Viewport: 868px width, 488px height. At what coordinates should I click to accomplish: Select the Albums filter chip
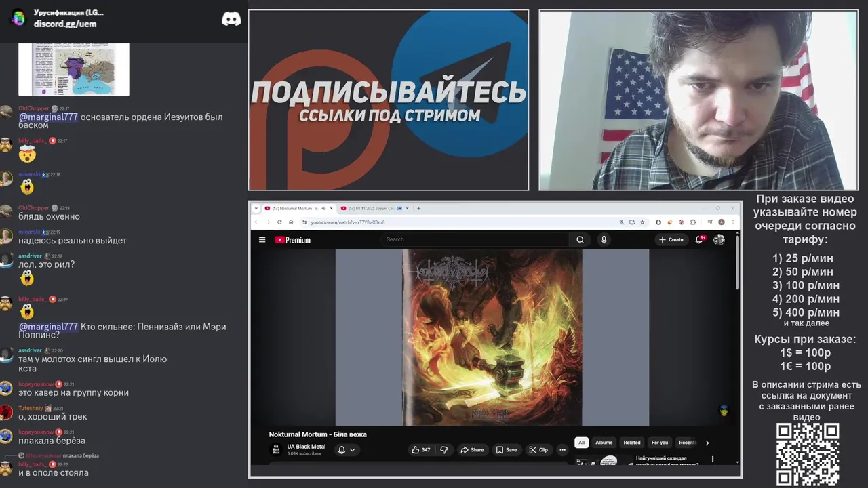[604, 443]
